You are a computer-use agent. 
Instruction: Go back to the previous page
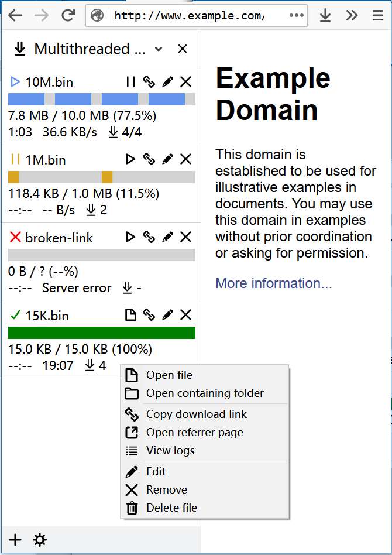coord(15,15)
